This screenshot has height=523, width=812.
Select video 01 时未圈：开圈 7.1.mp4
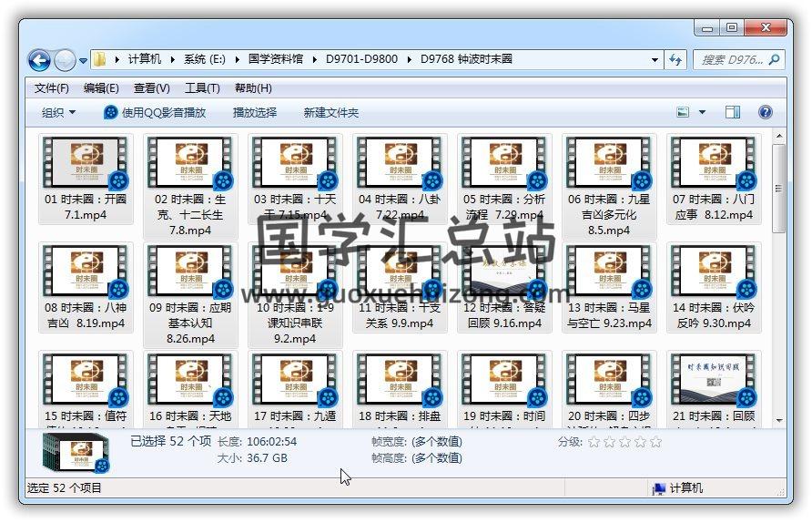coord(86,179)
